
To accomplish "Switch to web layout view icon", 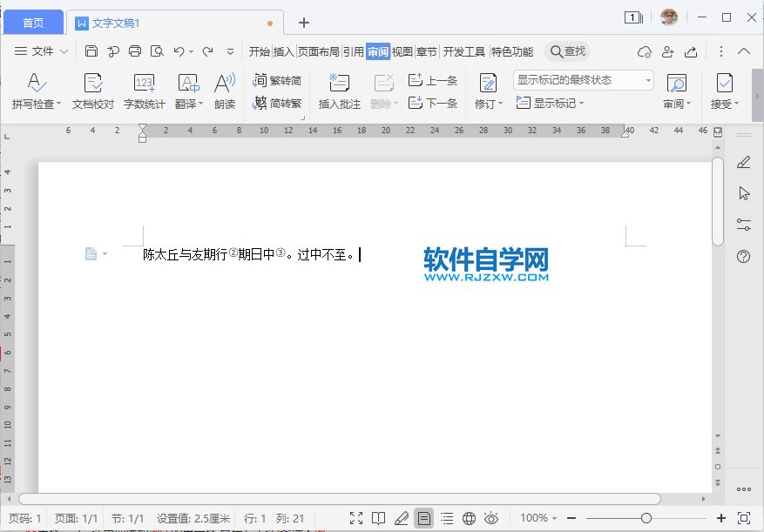I will pos(469,518).
